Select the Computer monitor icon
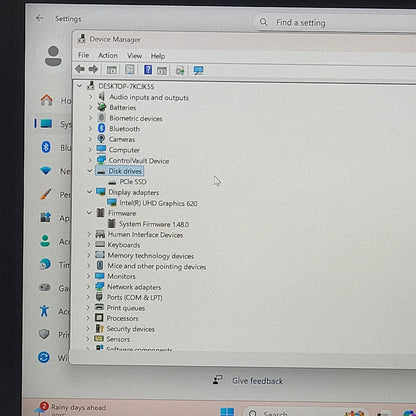This screenshot has height=416, width=416. click(x=101, y=149)
